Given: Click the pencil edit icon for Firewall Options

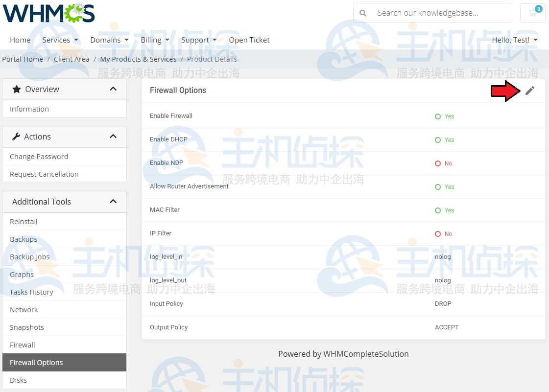Looking at the screenshot, I should (x=529, y=91).
